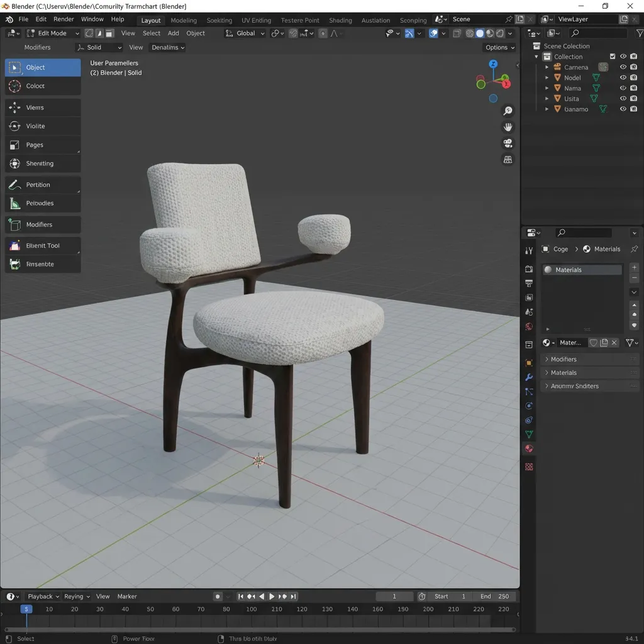Open the Edit Mode dropdown
This screenshot has width=644, height=644.
pos(52,33)
